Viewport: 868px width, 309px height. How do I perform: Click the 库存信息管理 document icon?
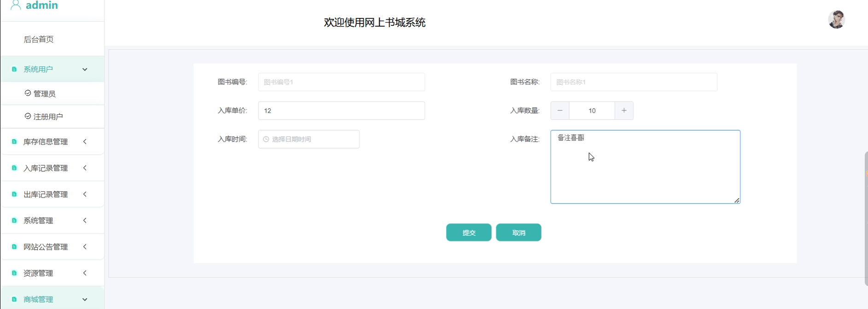pyautogui.click(x=14, y=141)
